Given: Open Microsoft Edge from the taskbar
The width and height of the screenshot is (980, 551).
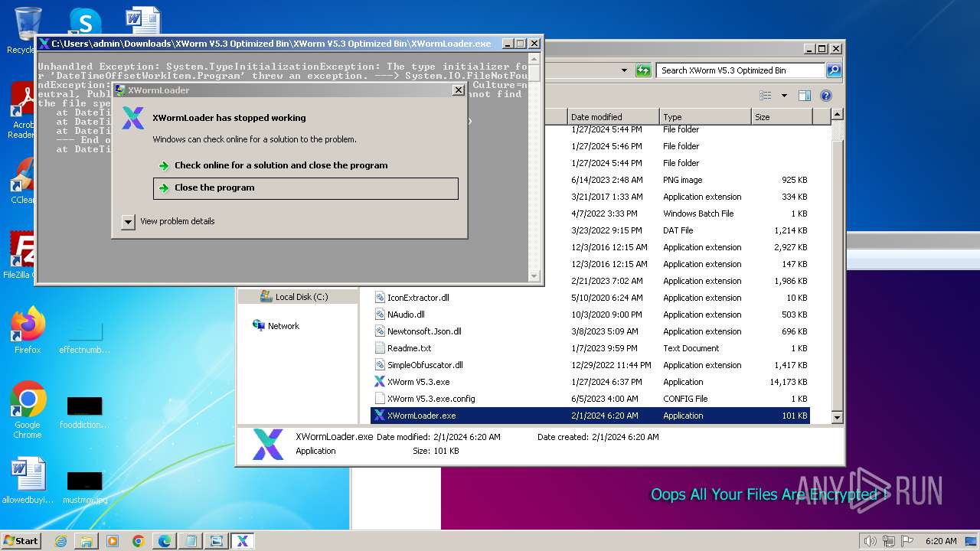Looking at the screenshot, I should pyautogui.click(x=165, y=541).
